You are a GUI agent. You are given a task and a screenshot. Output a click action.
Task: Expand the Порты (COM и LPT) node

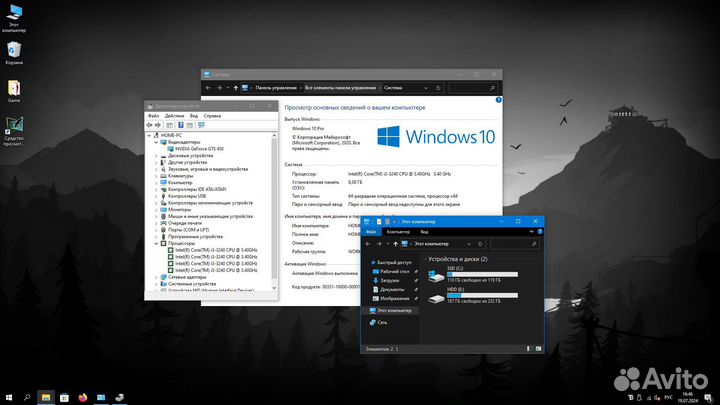pyautogui.click(x=156, y=230)
